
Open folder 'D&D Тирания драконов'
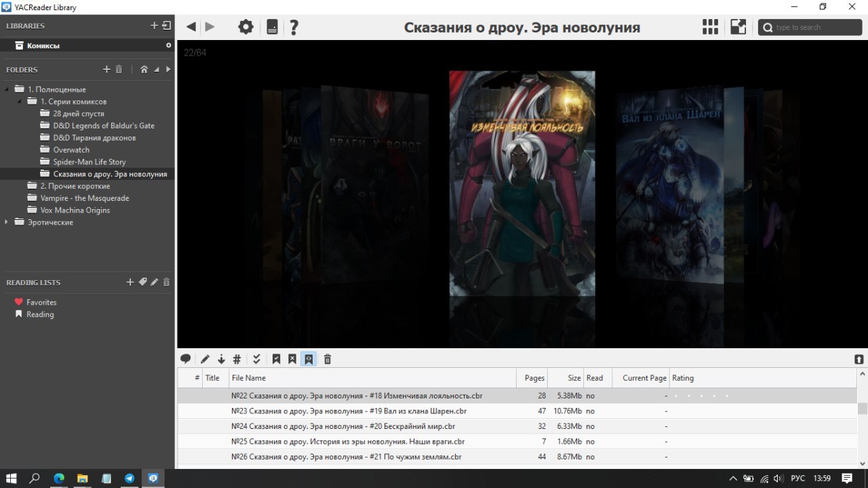click(x=94, y=138)
